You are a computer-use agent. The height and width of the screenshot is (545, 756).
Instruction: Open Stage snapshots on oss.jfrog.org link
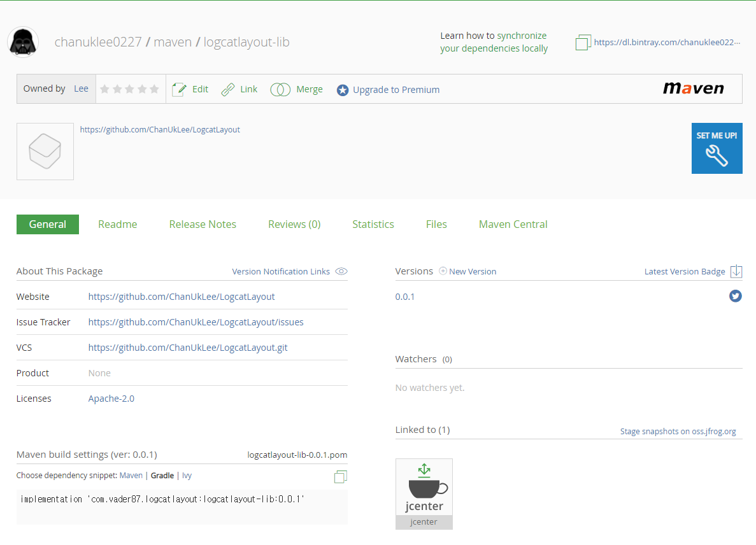(x=678, y=431)
